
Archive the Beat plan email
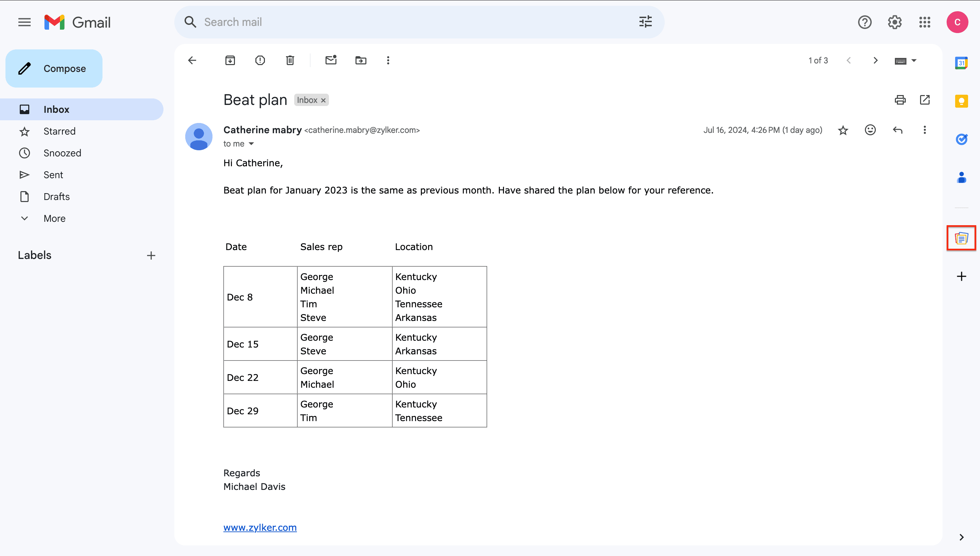point(230,60)
